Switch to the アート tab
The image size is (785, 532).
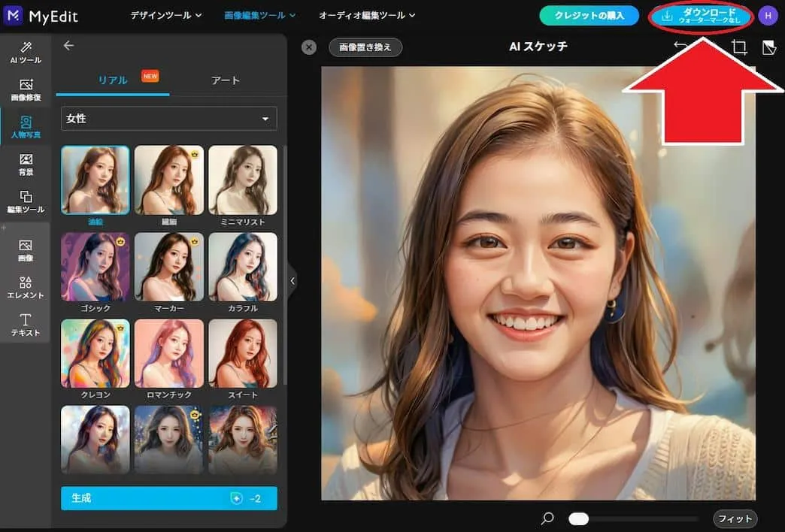[x=225, y=80]
